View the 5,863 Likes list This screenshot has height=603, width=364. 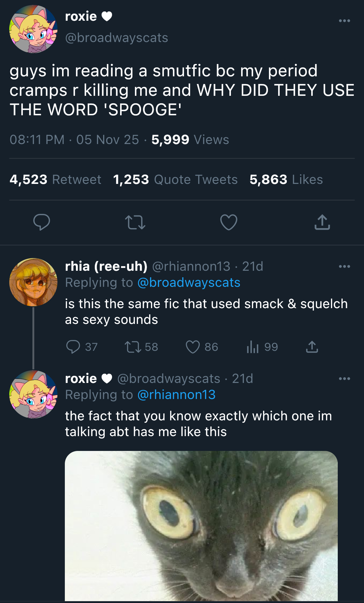(286, 180)
